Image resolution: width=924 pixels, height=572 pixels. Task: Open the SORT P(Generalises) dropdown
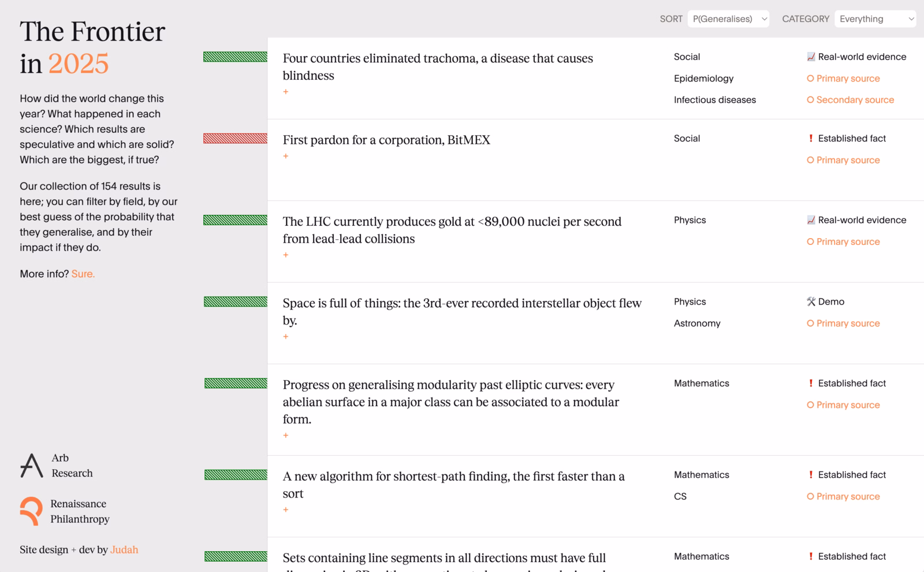pyautogui.click(x=728, y=19)
